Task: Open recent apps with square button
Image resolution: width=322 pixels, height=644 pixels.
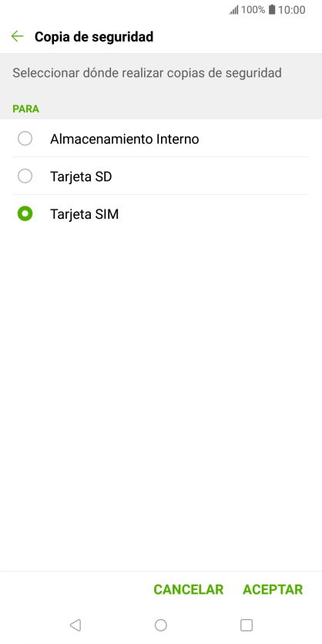Action: 247,625
